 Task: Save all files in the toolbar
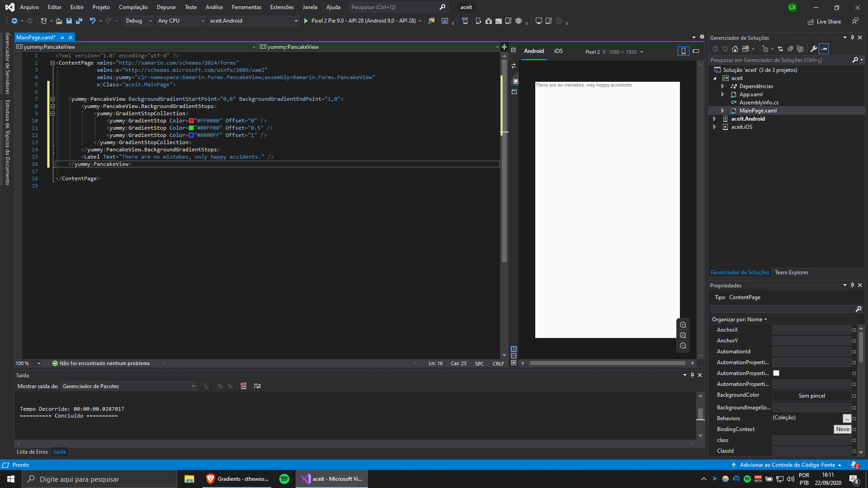(79, 21)
